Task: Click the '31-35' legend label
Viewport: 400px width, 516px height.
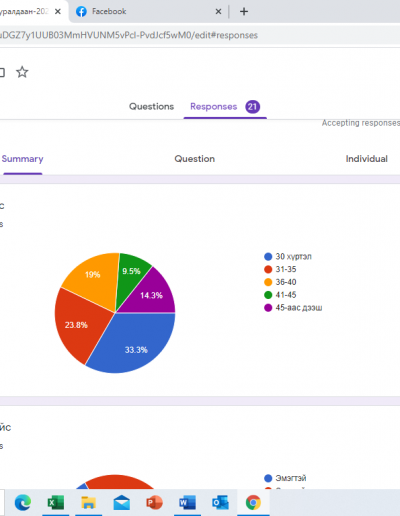Action: [x=286, y=269]
